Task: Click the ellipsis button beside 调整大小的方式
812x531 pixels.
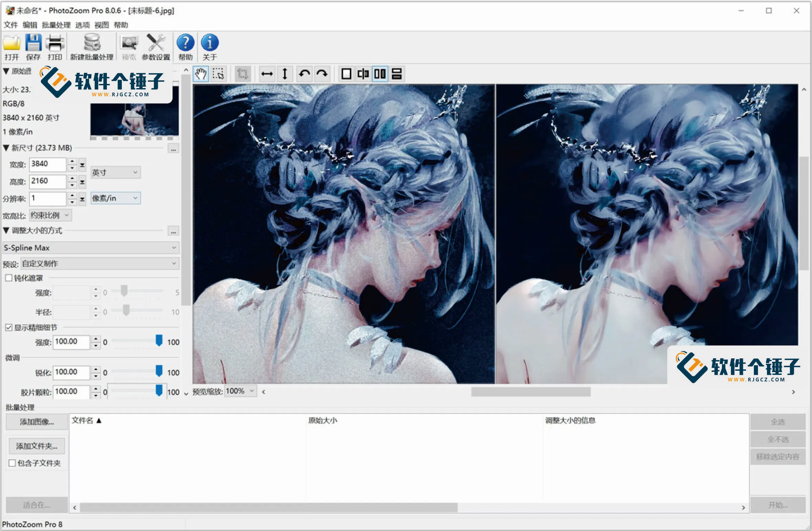Action: point(173,231)
